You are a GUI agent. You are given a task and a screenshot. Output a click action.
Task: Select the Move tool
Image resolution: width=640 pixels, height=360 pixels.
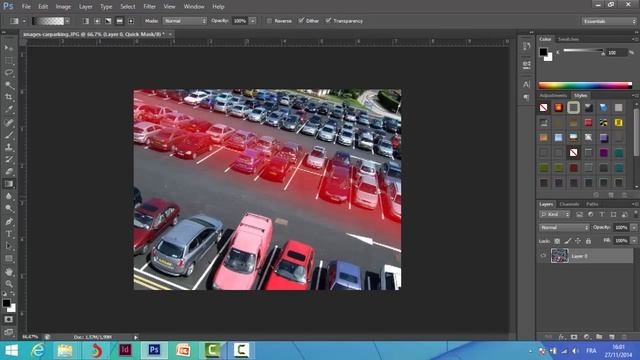click(9, 48)
